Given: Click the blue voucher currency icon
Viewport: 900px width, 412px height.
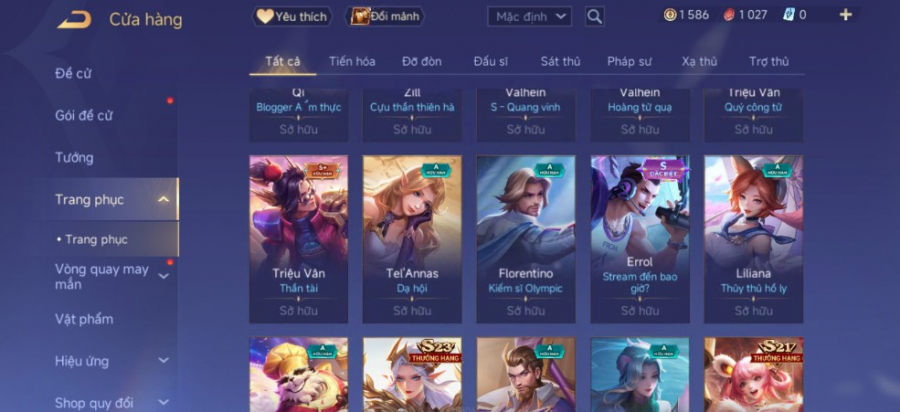Looking at the screenshot, I should [x=789, y=15].
